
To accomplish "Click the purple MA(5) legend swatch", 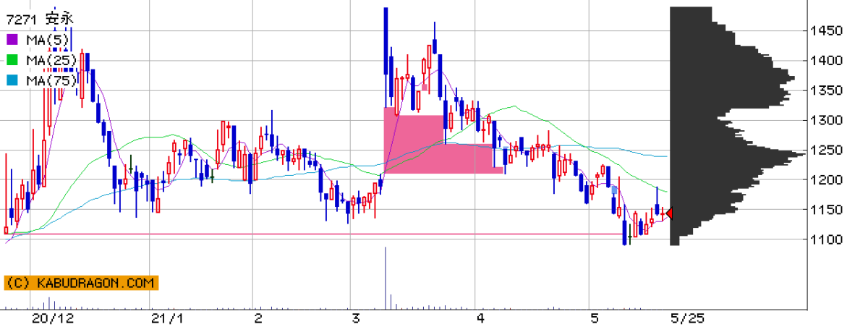I will click(x=12, y=38).
